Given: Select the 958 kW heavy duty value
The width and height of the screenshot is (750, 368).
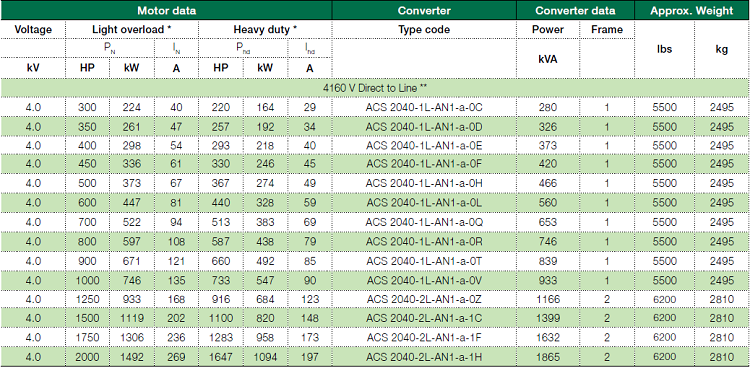Looking at the screenshot, I should [265, 337].
